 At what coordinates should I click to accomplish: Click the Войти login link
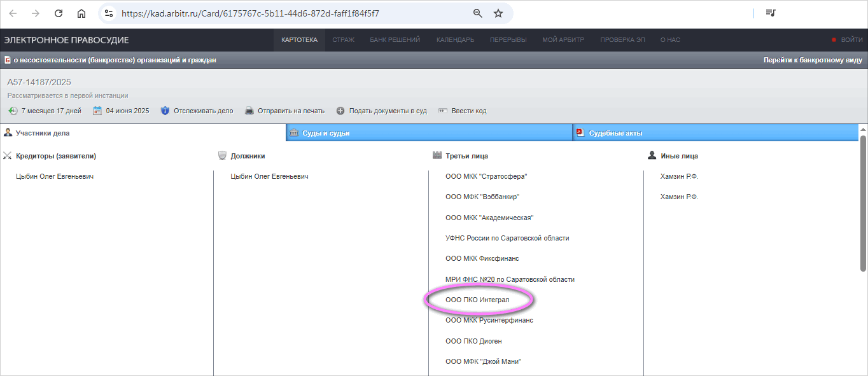851,40
